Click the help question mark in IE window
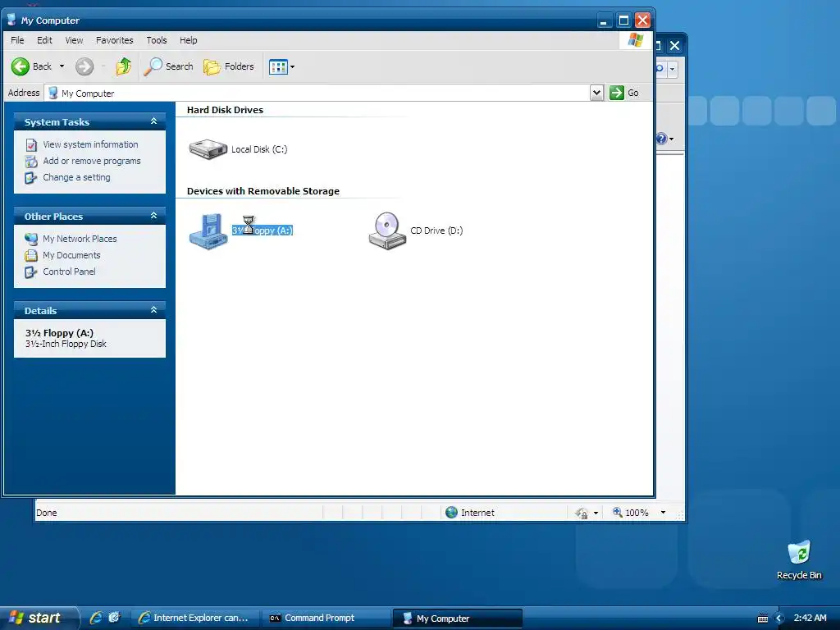This screenshot has height=630, width=840. 662,139
